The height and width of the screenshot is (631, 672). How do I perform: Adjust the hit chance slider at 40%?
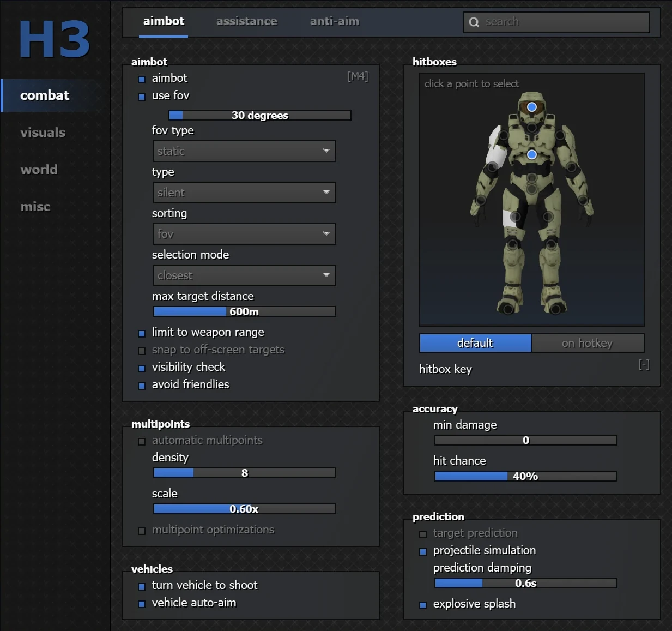click(526, 476)
